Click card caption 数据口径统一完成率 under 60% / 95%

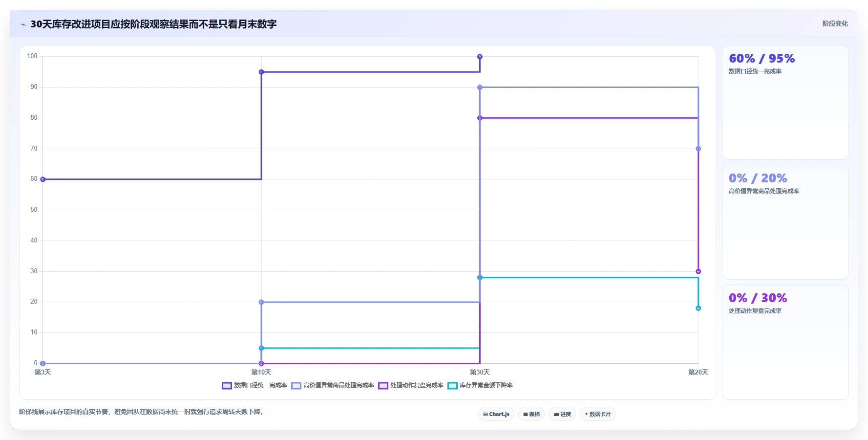coord(755,71)
